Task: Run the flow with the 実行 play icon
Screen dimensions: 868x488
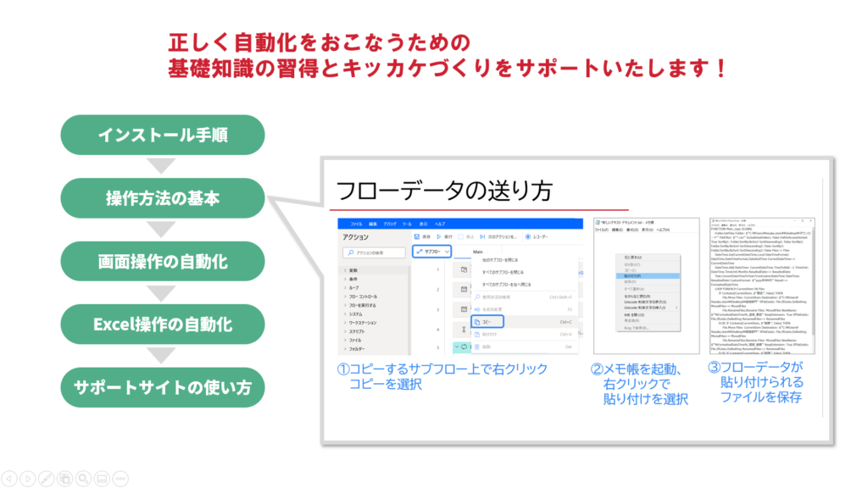Action: pyautogui.click(x=439, y=237)
